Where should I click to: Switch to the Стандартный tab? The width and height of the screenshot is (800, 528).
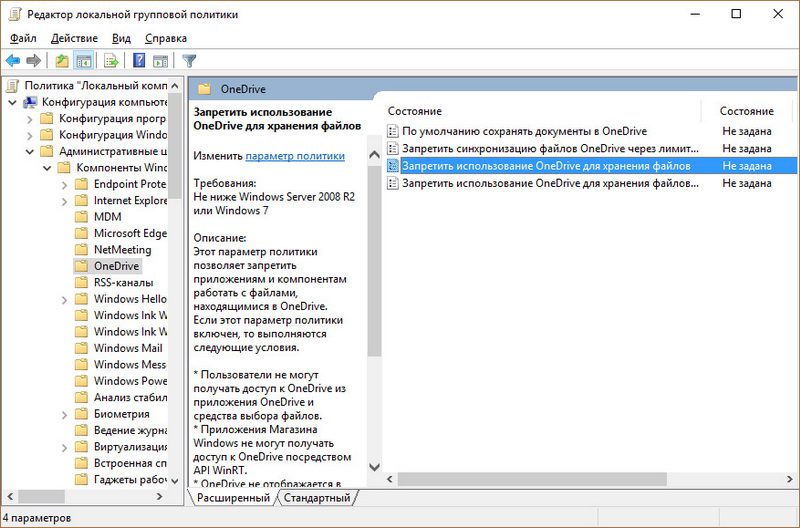[317, 497]
